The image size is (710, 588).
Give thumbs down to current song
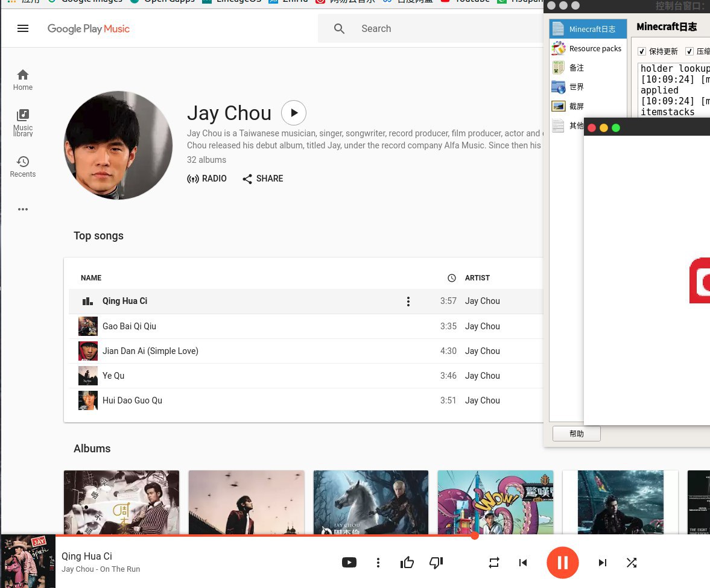436,563
